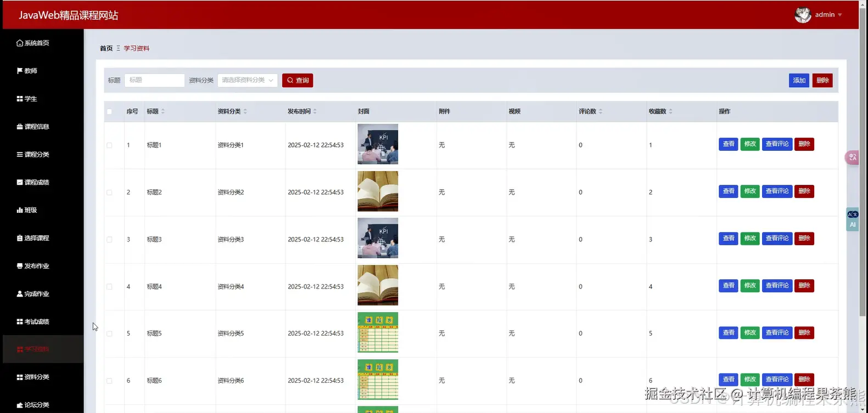The image size is (868, 413).
Task: Open the cover thumbnail of 标题1
Action: [378, 144]
